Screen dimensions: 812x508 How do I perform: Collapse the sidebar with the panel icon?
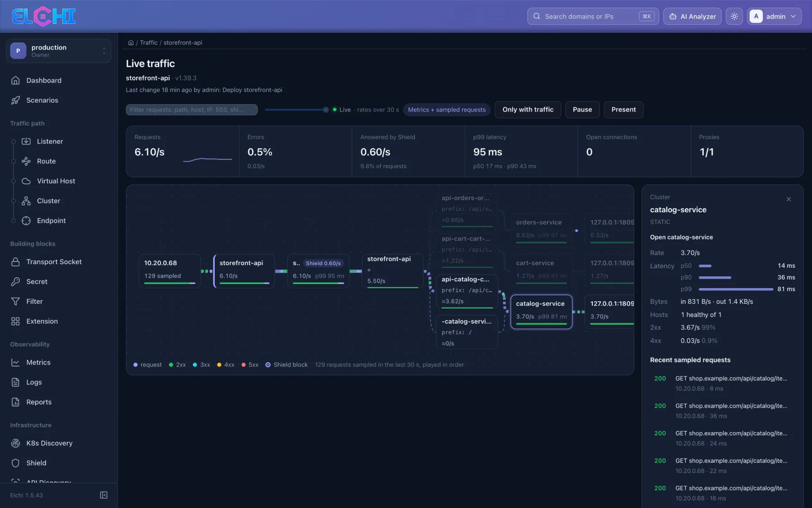[104, 495]
